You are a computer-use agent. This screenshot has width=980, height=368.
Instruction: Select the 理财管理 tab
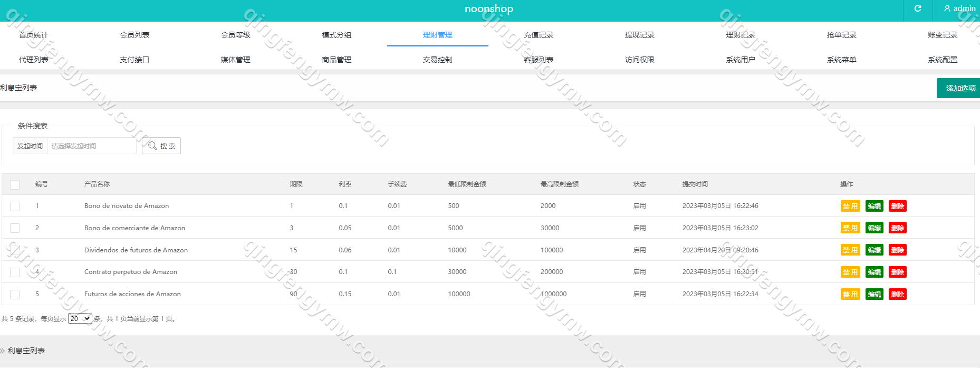[x=438, y=35]
